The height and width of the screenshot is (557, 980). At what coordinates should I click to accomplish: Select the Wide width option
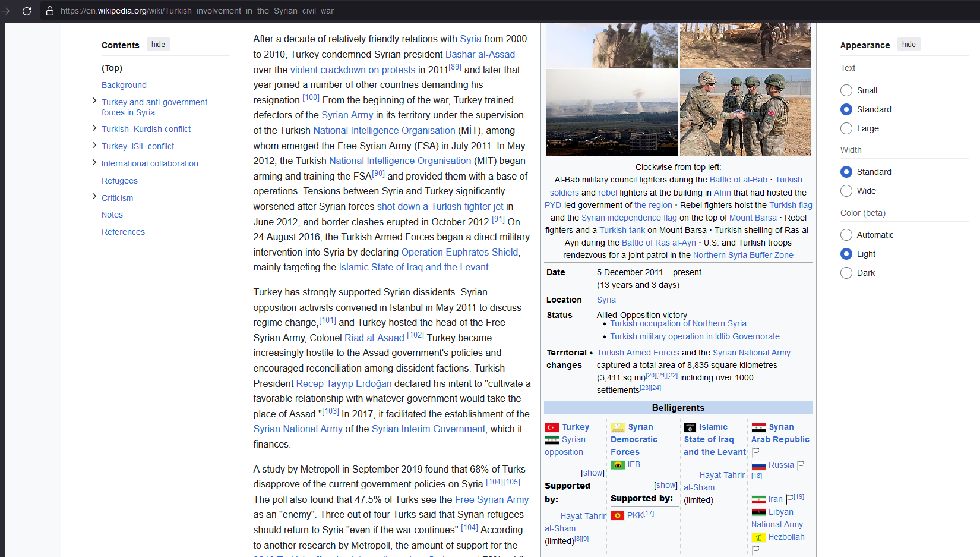846,191
